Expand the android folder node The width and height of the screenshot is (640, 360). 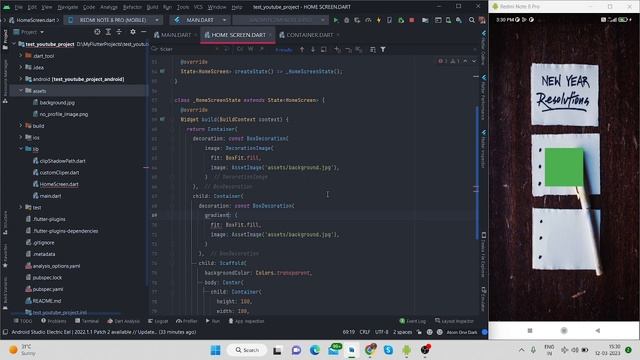tap(21, 79)
